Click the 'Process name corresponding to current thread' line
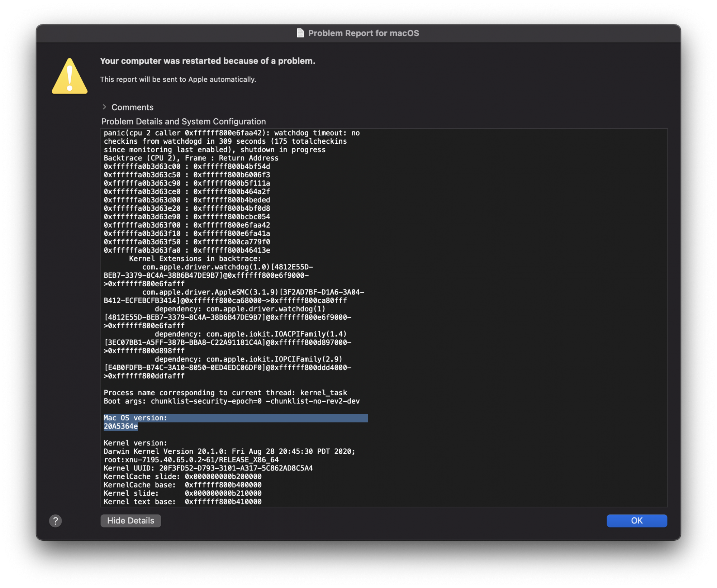Viewport: 717px width, 588px height. [x=225, y=393]
